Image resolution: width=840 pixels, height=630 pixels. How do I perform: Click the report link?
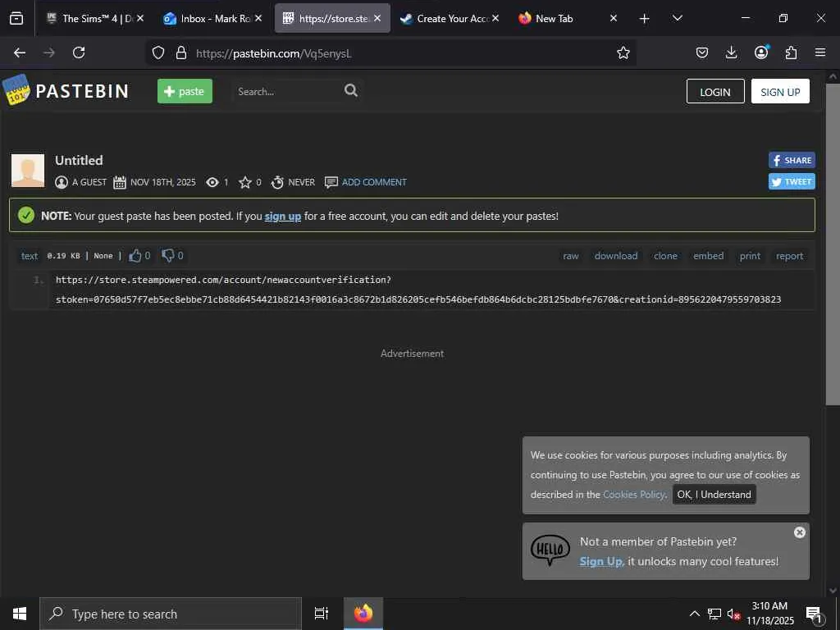(x=790, y=256)
